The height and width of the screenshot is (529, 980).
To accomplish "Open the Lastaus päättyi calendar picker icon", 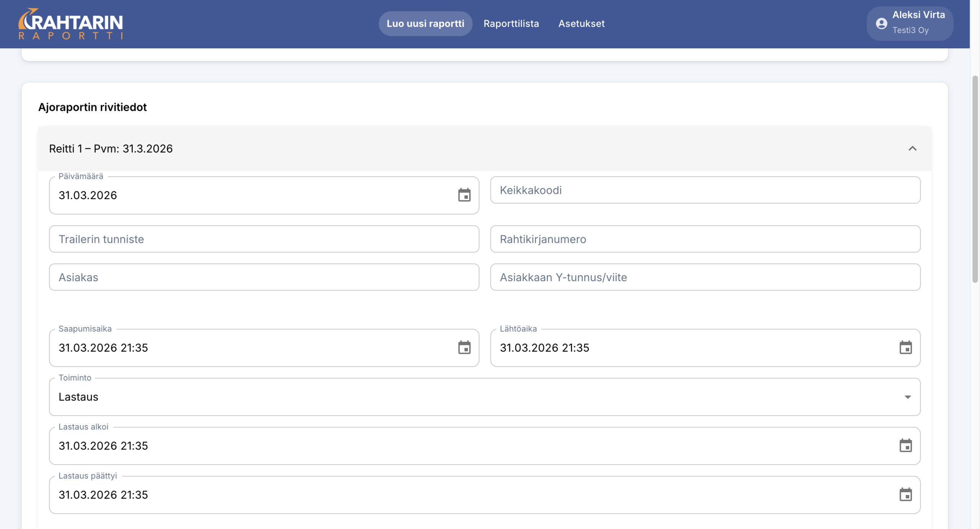I will [x=906, y=495].
